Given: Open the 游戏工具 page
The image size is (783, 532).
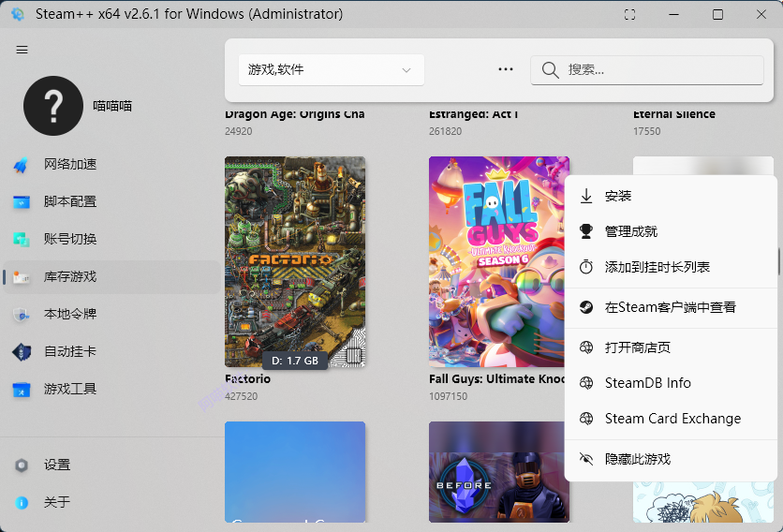Looking at the screenshot, I should 111,389.
